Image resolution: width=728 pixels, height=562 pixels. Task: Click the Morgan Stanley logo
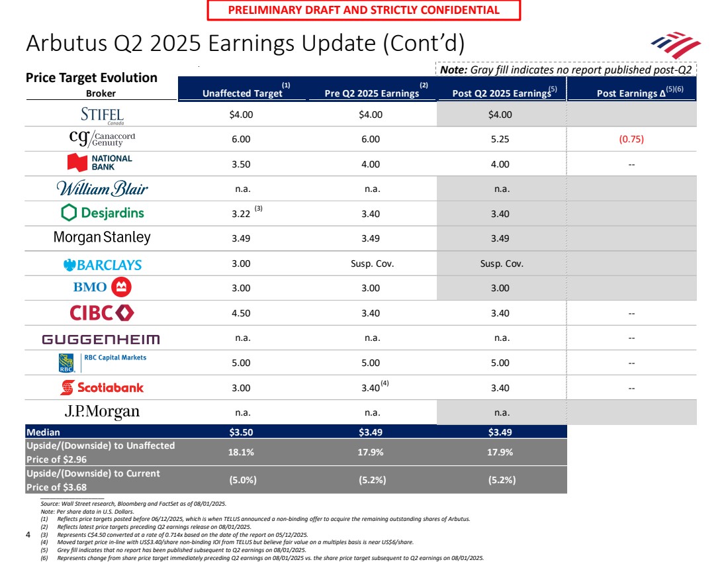click(102, 238)
